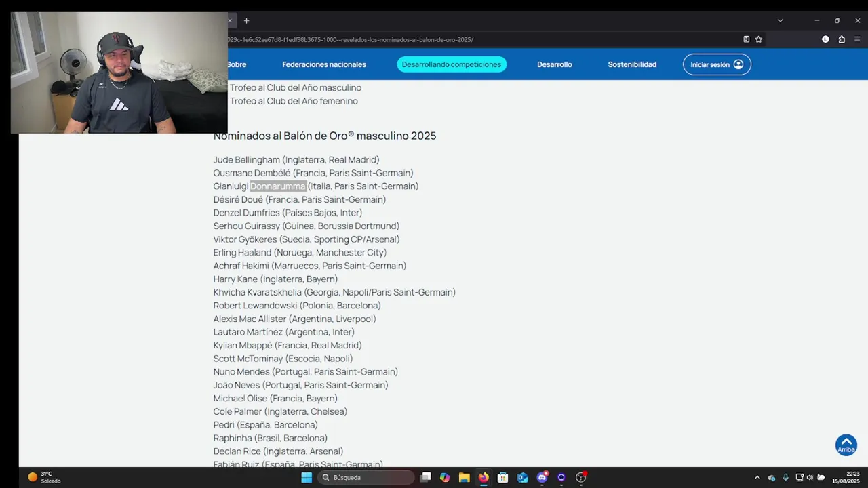This screenshot has height=488, width=868.
Task: Click the Kylian Mbappé line
Action: pyautogui.click(x=288, y=345)
